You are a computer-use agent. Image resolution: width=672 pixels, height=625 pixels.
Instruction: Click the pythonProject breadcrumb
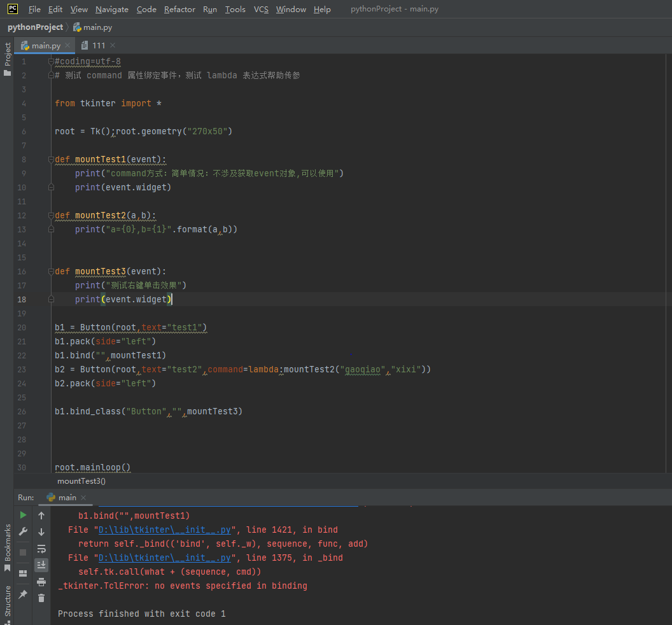pos(35,27)
